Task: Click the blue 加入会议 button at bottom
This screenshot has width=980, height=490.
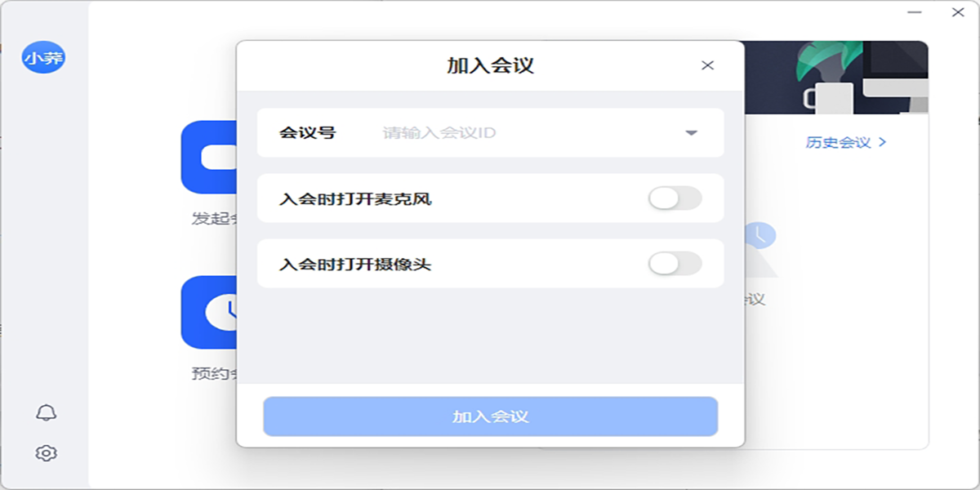Action: [x=490, y=416]
